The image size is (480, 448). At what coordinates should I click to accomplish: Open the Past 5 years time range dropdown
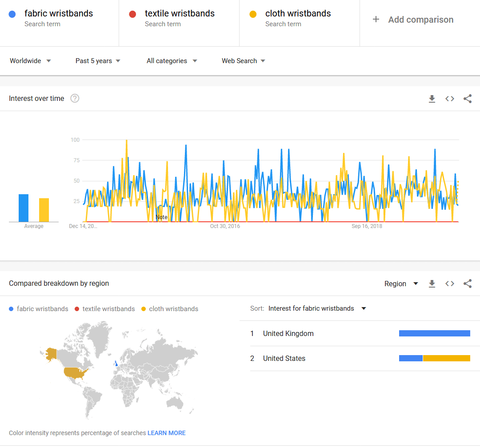pyautogui.click(x=97, y=61)
